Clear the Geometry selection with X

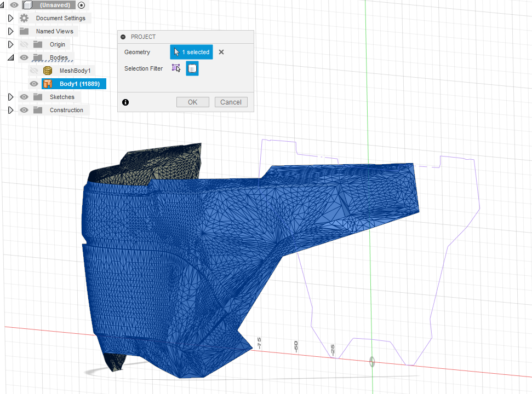221,52
